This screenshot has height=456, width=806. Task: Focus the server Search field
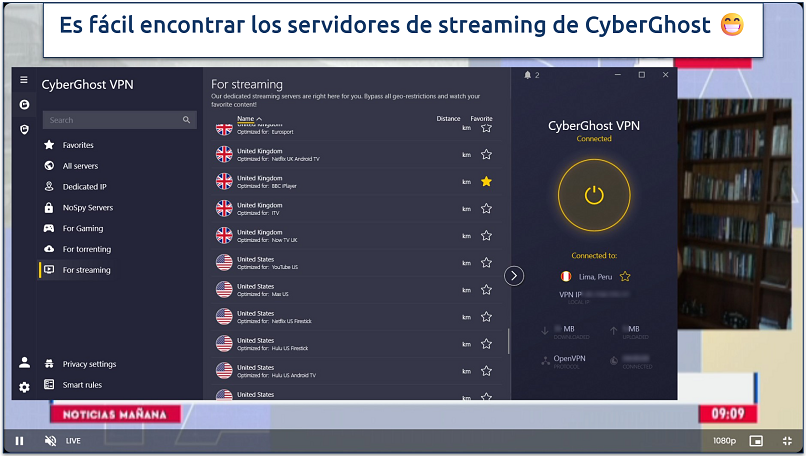(119, 120)
